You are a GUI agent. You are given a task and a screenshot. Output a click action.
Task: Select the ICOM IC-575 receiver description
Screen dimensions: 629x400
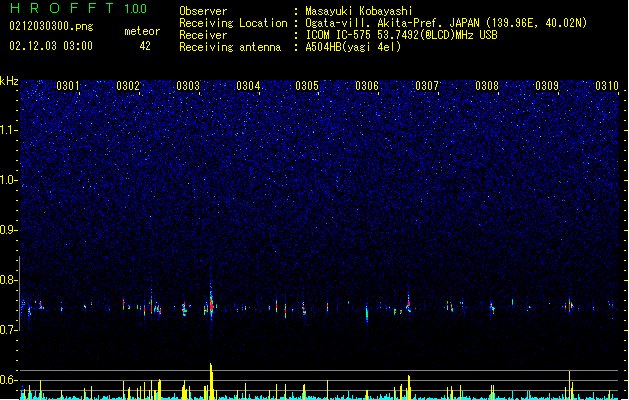402,35
